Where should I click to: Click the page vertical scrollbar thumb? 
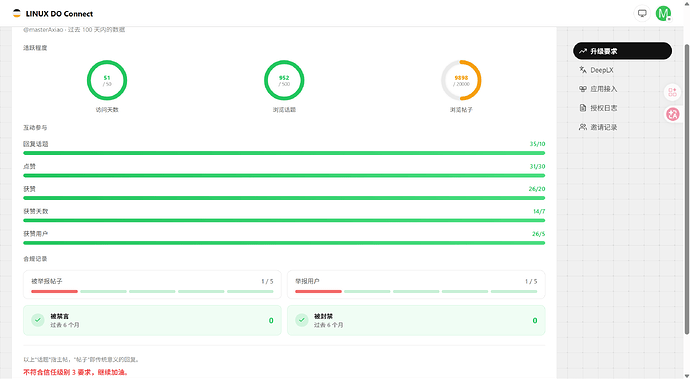point(686,189)
